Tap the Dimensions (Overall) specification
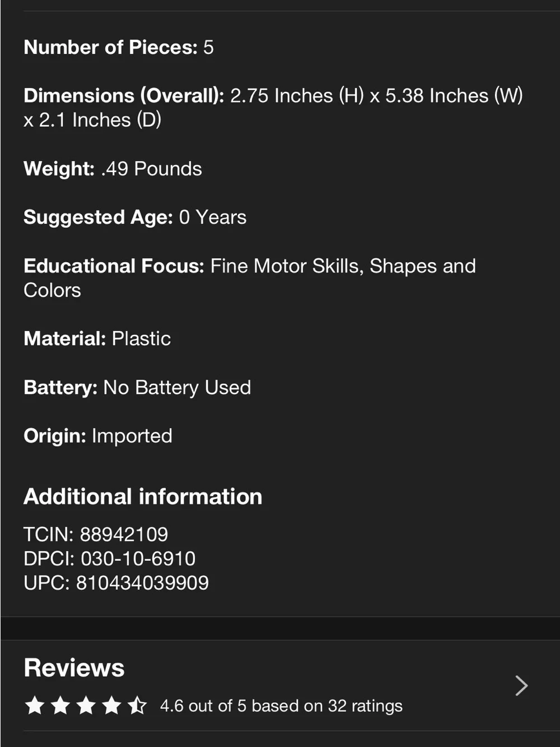 coord(273,108)
